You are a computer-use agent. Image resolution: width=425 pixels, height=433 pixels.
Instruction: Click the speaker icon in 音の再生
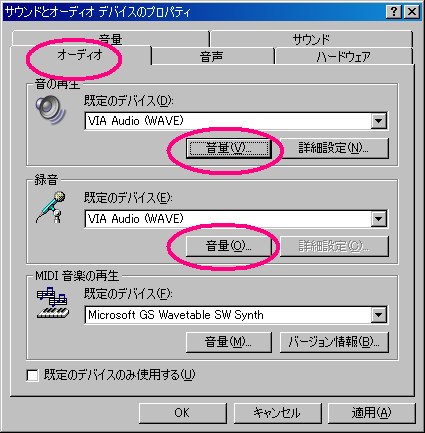click(x=50, y=109)
